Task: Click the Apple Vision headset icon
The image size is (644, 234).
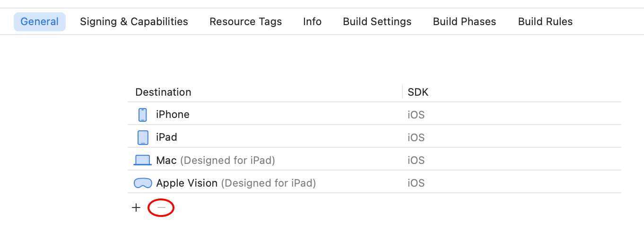Action: point(143,183)
